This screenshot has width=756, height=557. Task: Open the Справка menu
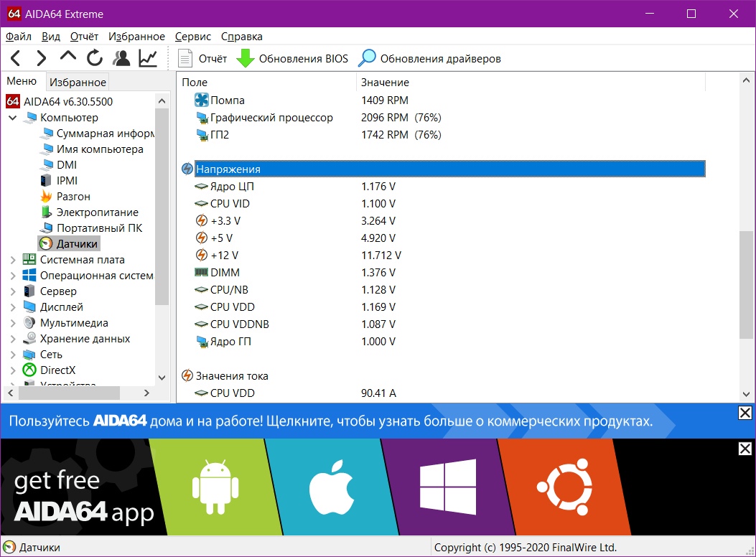coord(241,37)
